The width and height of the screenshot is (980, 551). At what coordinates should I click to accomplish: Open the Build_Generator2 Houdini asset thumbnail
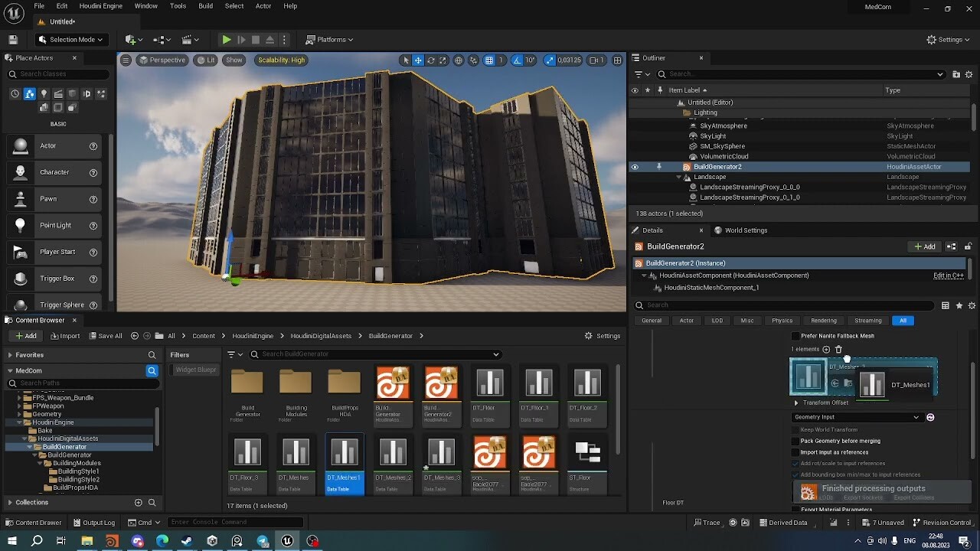tap(441, 383)
